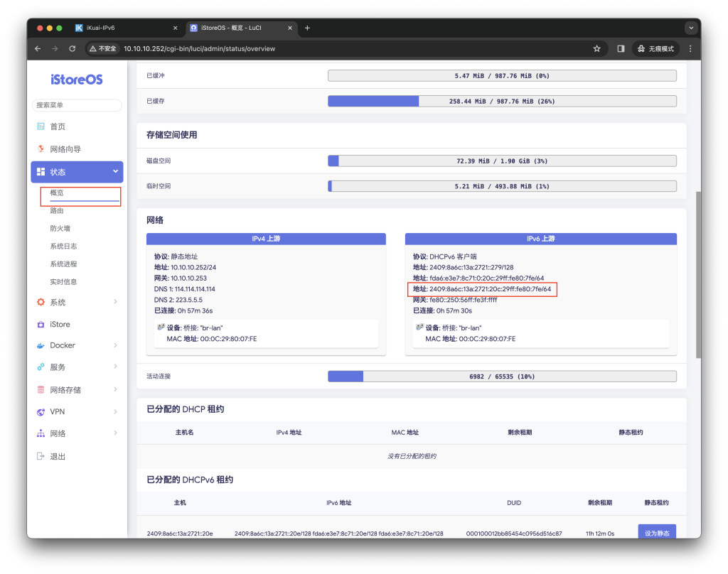
Task: Toggle browser side panel icon
Action: [x=621, y=49]
